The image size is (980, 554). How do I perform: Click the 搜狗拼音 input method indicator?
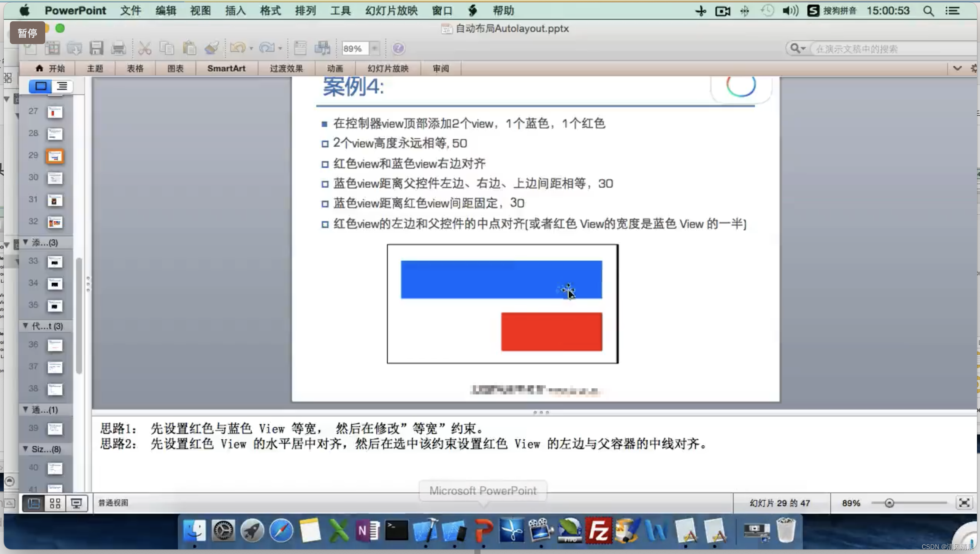click(832, 11)
